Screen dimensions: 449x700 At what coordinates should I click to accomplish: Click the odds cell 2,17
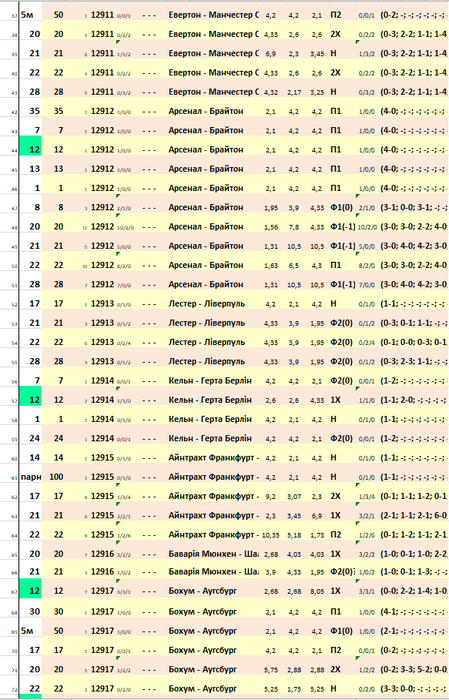coord(294,92)
